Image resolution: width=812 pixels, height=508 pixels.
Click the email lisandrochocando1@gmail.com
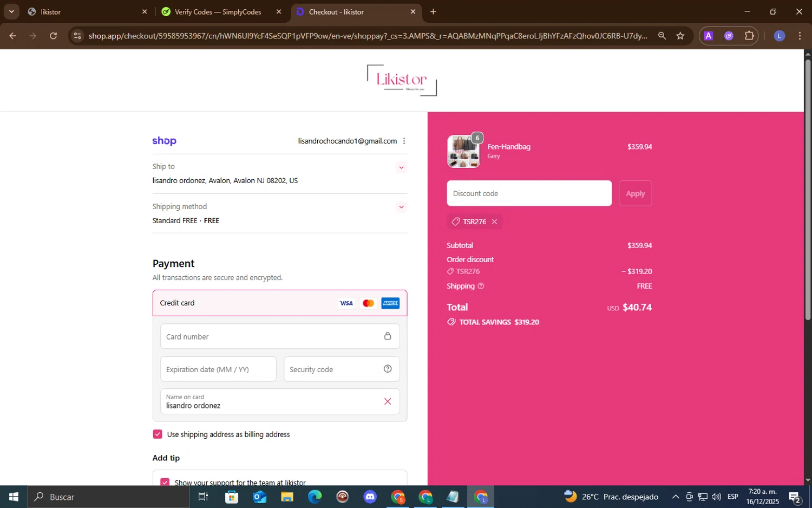click(x=347, y=141)
